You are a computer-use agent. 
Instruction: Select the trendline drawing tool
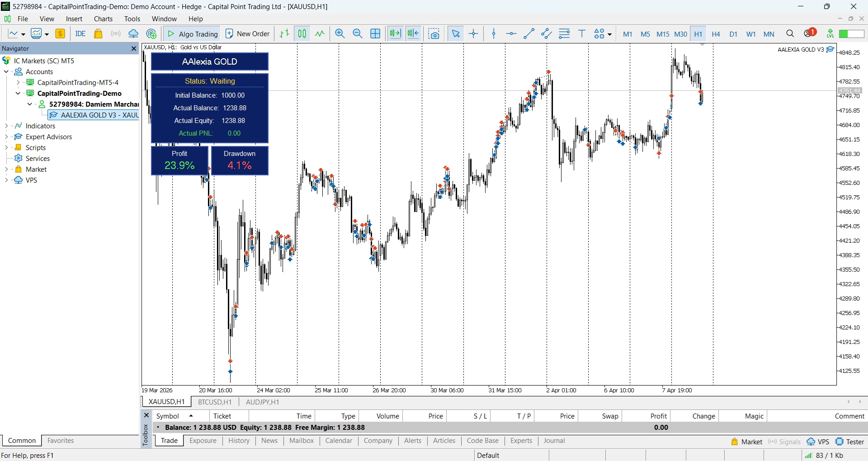click(x=529, y=34)
